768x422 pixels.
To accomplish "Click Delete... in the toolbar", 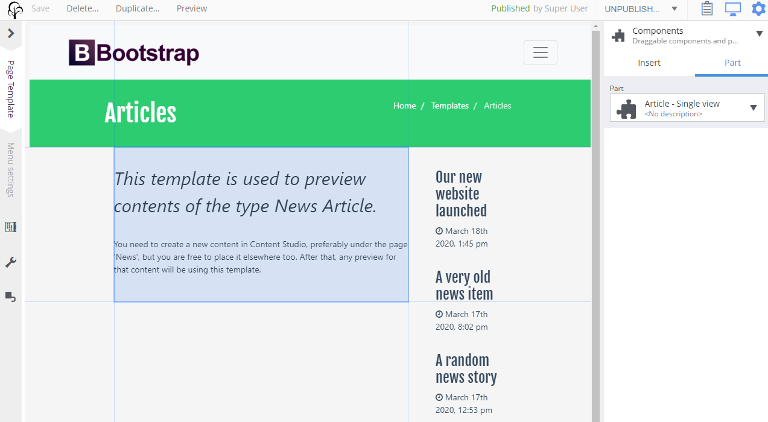I will pyautogui.click(x=82, y=8).
